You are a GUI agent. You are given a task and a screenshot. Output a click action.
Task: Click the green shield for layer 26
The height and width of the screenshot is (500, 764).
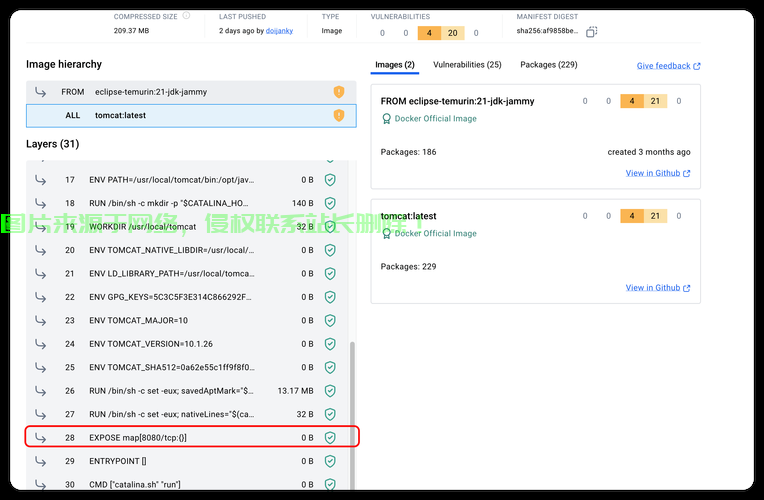[x=330, y=390]
